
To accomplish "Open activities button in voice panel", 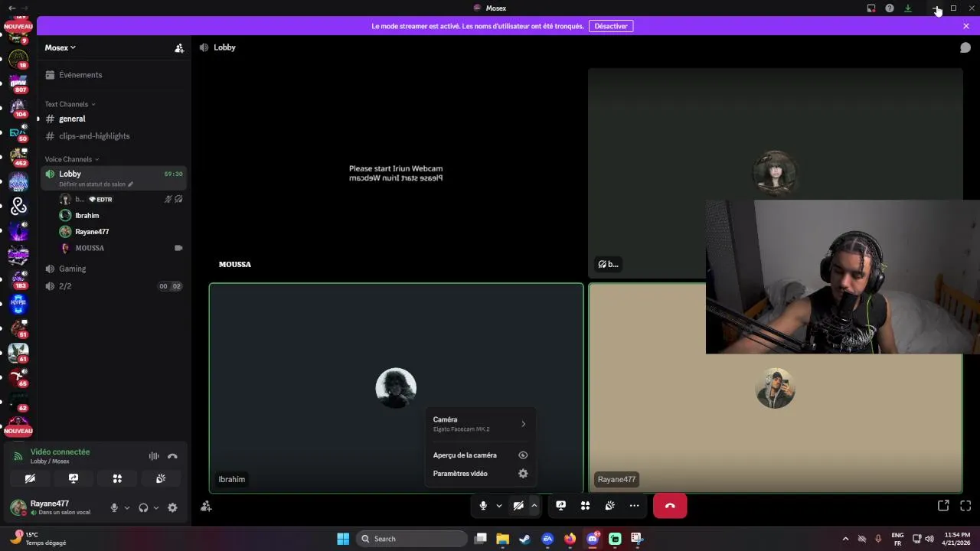I will (117, 478).
